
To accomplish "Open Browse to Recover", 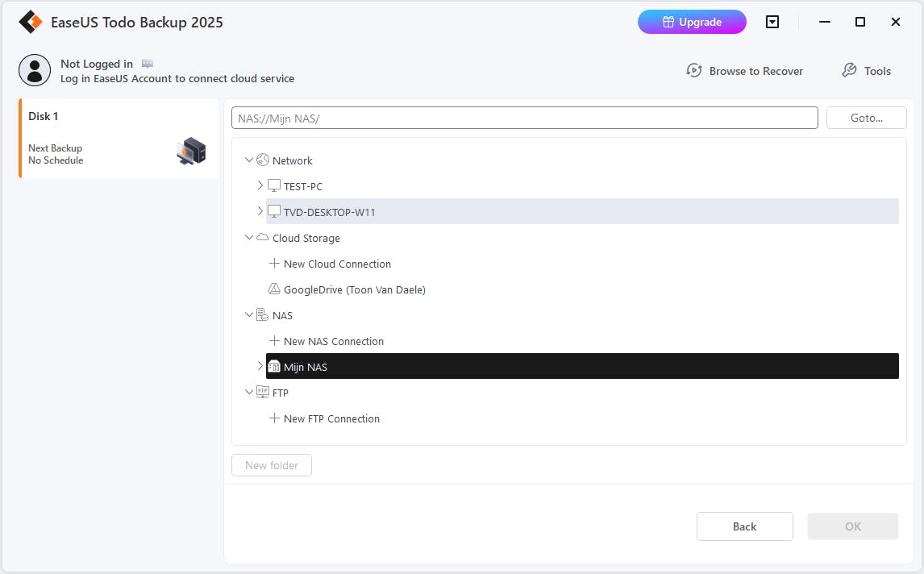I will click(745, 71).
